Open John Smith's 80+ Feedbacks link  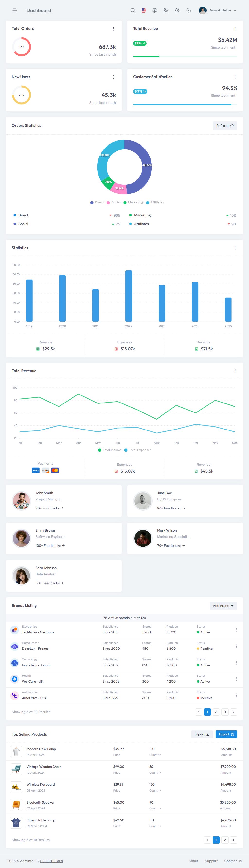[50, 508]
